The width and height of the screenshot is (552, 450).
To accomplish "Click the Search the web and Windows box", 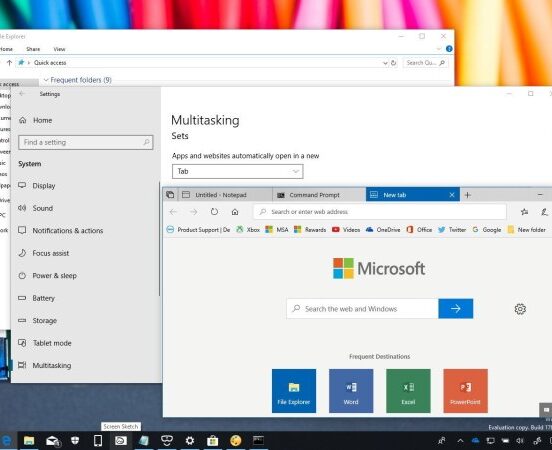I will tap(363, 309).
